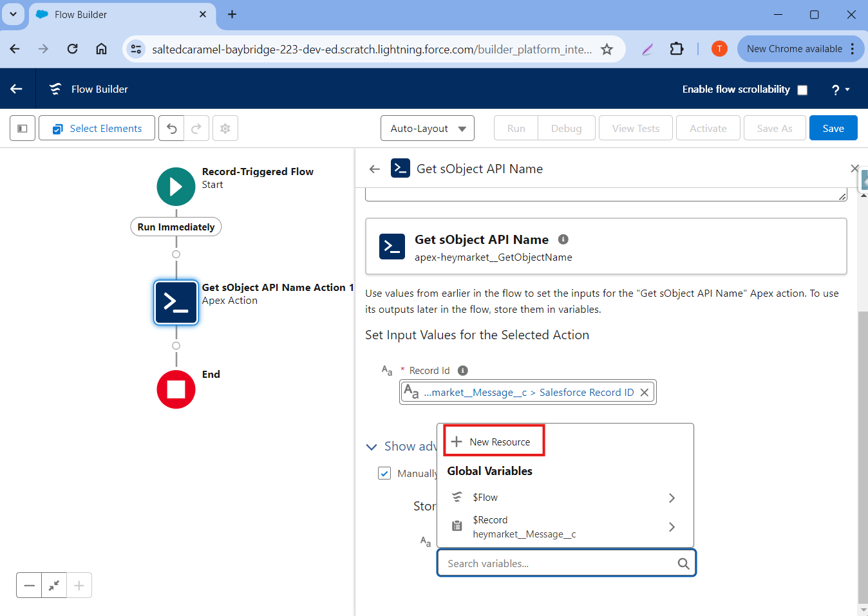Show Record Id help info icon
The height and width of the screenshot is (616, 868).
coord(462,370)
